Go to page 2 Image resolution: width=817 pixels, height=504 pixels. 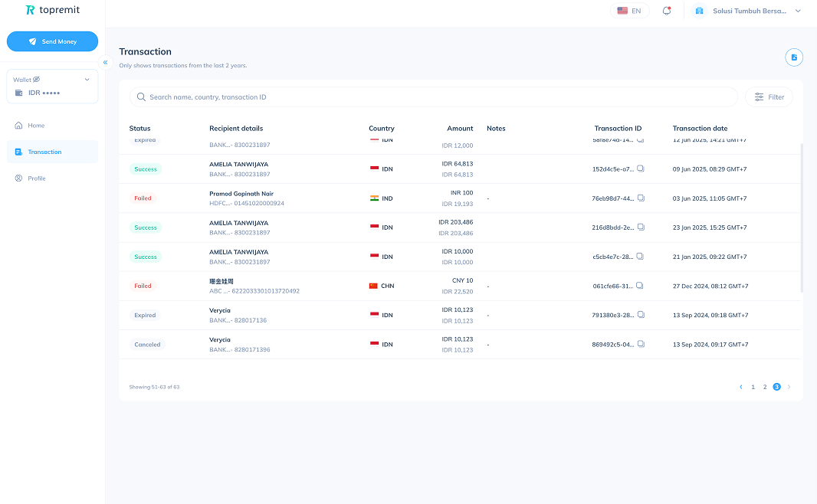(765, 387)
